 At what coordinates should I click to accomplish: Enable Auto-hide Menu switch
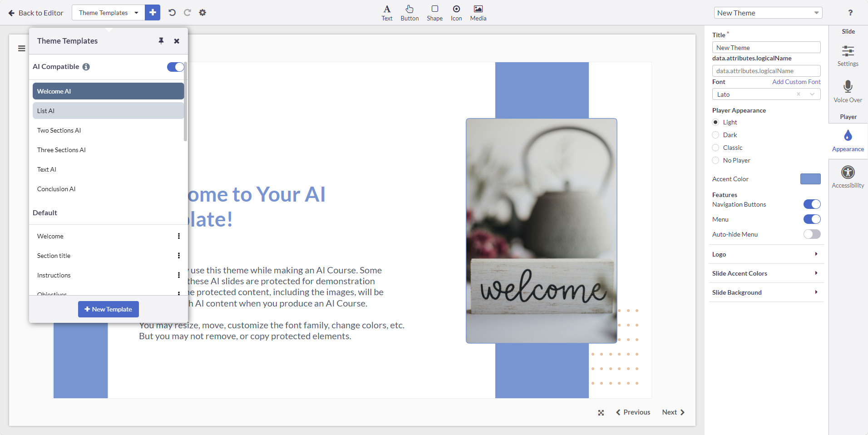pyautogui.click(x=812, y=234)
